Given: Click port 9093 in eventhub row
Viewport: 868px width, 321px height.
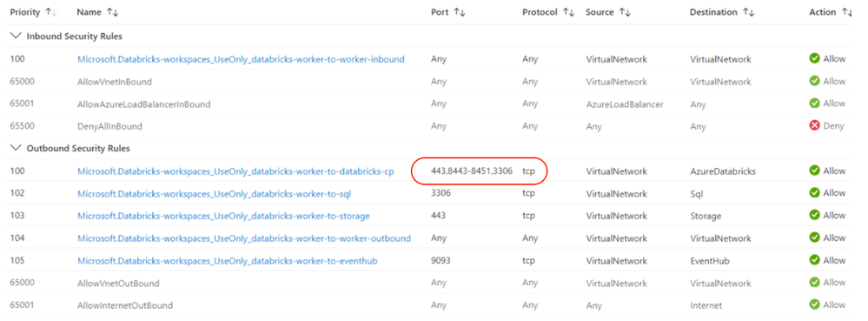Looking at the screenshot, I should (x=441, y=260).
